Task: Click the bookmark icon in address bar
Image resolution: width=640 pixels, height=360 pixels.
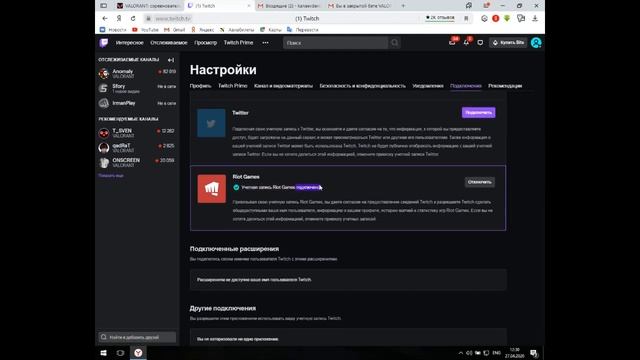Action: point(466,18)
